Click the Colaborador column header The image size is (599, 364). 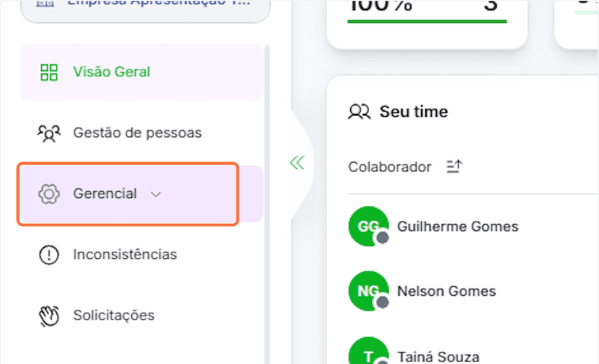click(389, 167)
